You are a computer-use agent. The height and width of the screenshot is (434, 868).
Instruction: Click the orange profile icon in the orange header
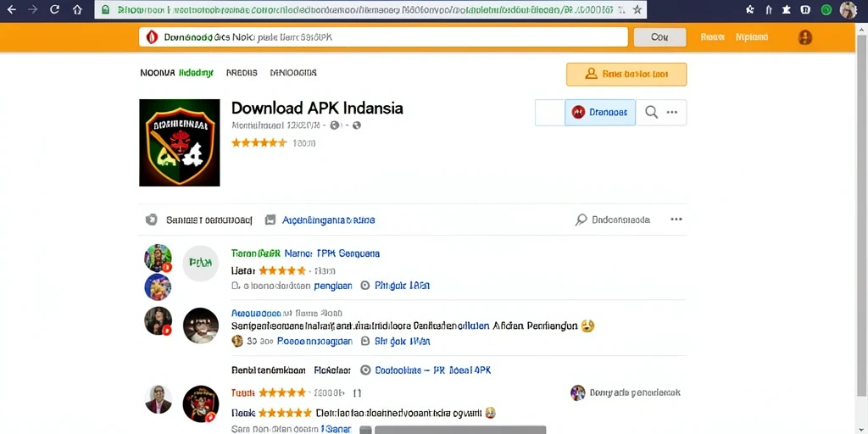coord(805,37)
